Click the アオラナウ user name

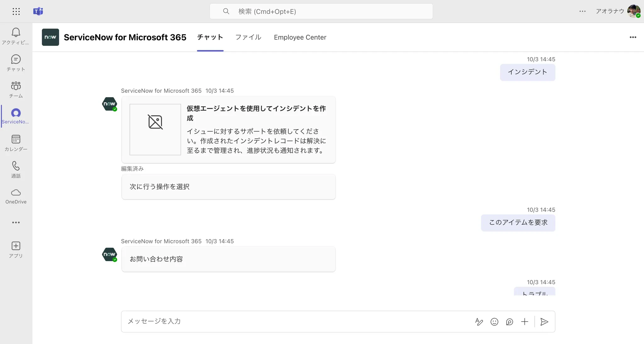(610, 11)
